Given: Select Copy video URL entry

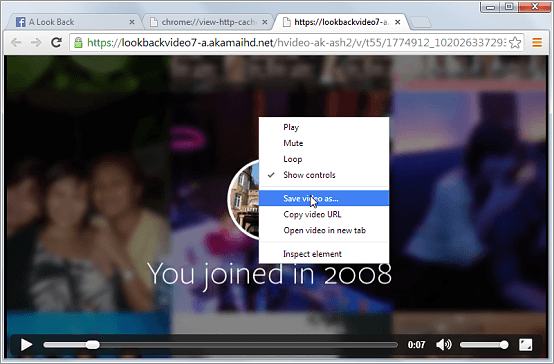Looking at the screenshot, I should 324,215.
